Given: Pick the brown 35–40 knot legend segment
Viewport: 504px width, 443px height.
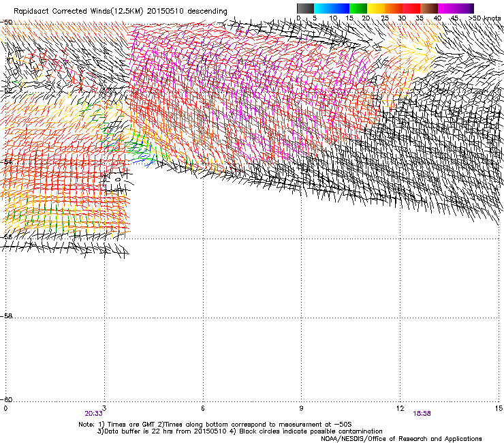Looking at the screenshot, I should (x=429, y=8).
